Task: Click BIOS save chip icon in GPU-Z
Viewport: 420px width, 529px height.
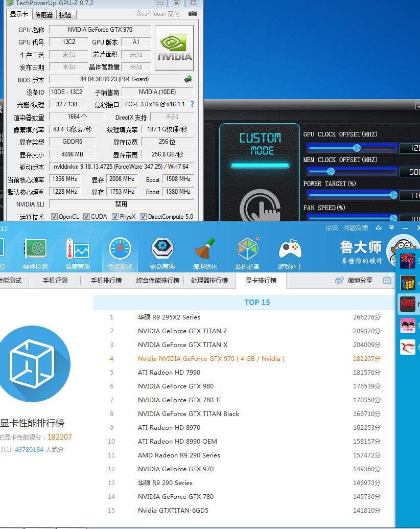Action: 188,79
